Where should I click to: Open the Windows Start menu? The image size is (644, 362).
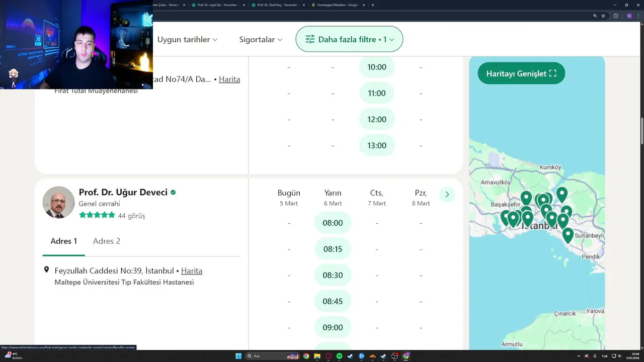(x=238, y=356)
